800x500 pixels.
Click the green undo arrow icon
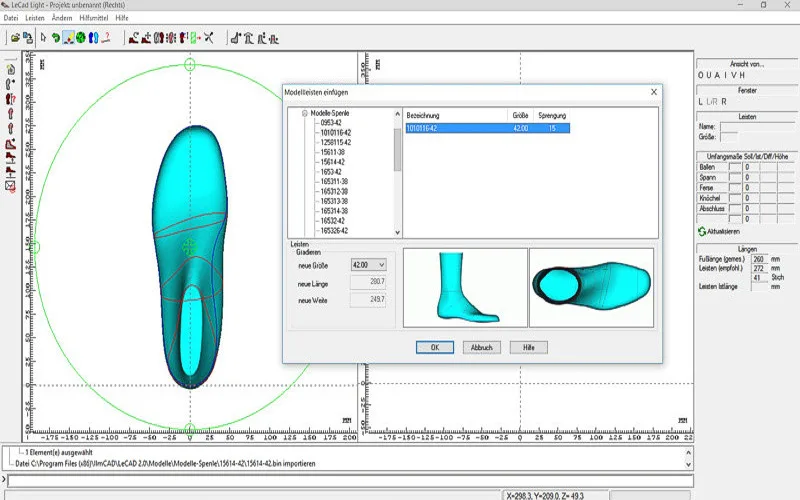coord(56,38)
